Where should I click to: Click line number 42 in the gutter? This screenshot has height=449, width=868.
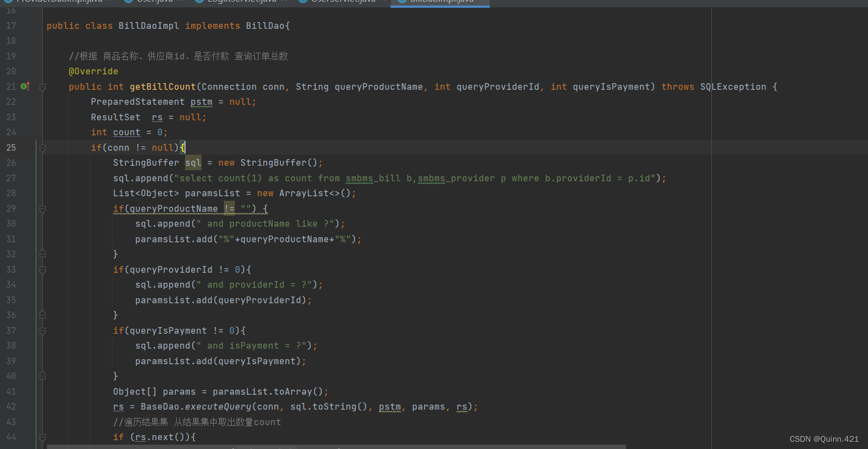click(11, 407)
